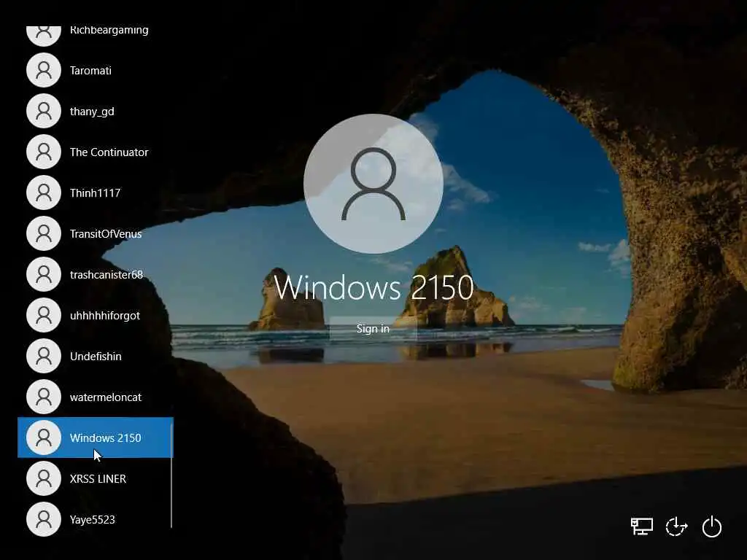747x560 pixels.
Task: Select the Yaye5523 user name
Action: (x=93, y=519)
